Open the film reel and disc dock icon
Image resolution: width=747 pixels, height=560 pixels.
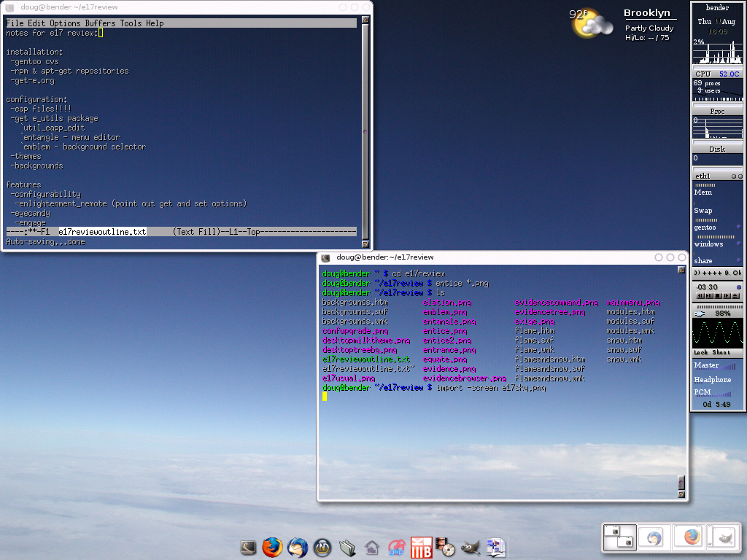point(446,547)
